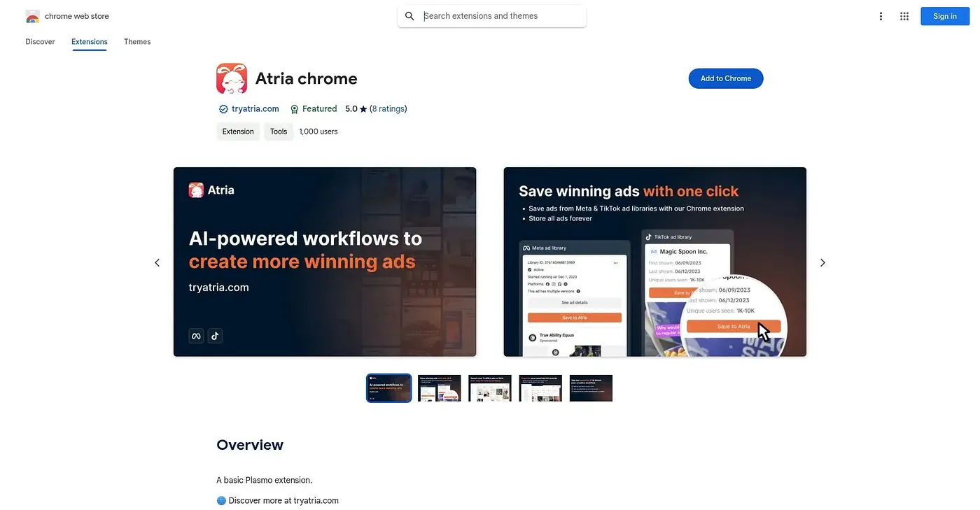Open the tryatria.com publisher link
The height and width of the screenshot is (510, 980).
[255, 109]
